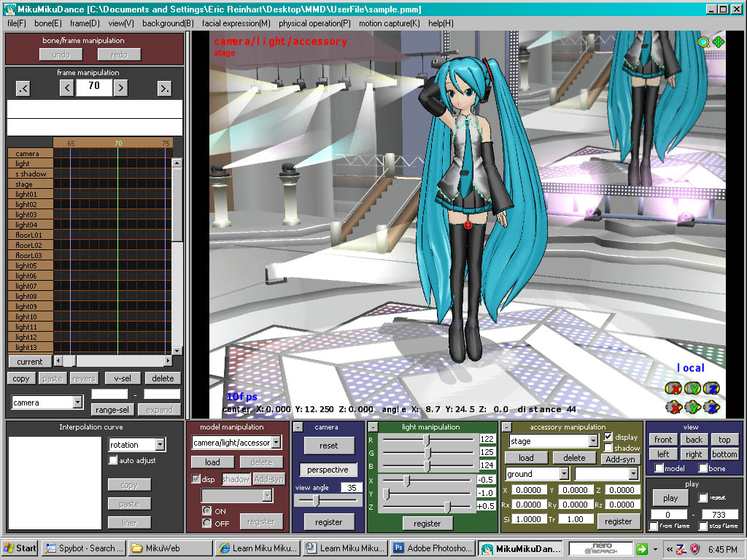Click the view angle field showing 35
This screenshot has width=747, height=560.
coord(352,487)
